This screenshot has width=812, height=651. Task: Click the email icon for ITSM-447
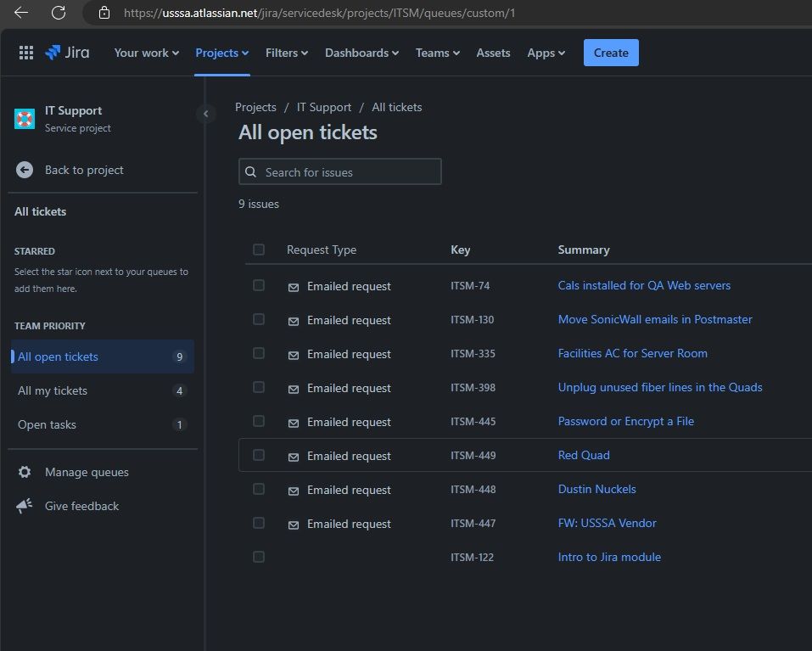(x=293, y=525)
